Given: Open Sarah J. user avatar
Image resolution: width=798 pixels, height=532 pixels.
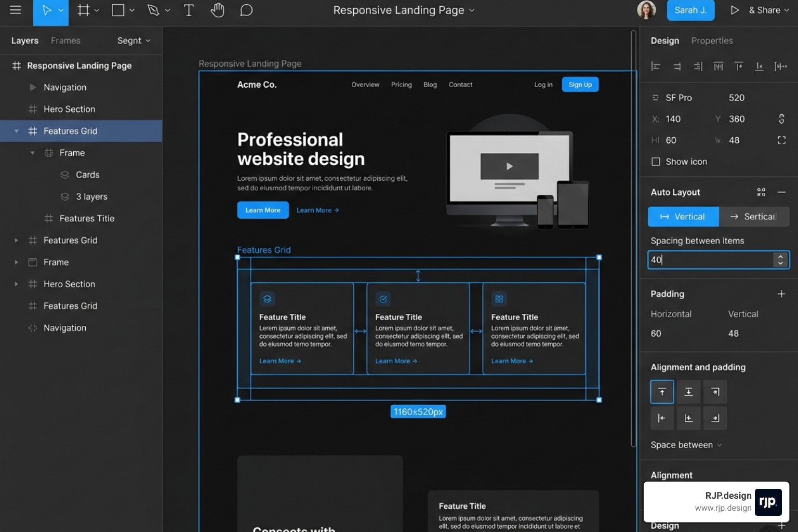Looking at the screenshot, I should tap(646, 10).
